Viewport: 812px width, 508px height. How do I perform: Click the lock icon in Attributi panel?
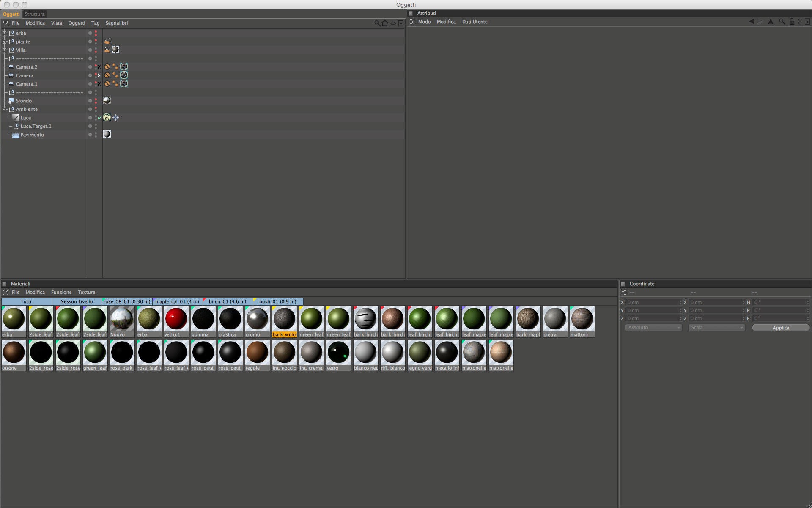(792, 22)
